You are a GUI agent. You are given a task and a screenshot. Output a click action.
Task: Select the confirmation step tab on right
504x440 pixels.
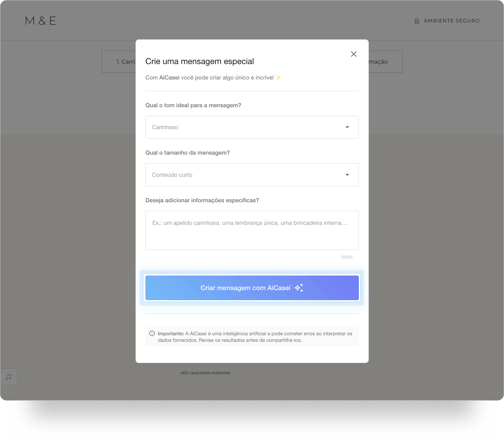tap(385, 62)
